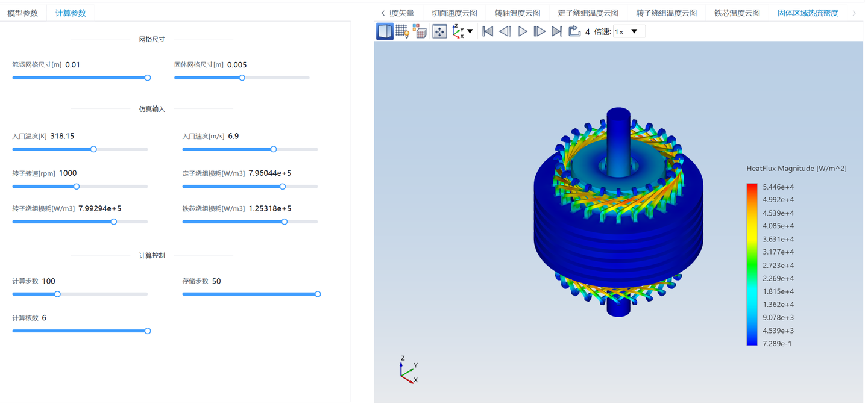Click the HeatFlux Magnitude legend title
This screenshot has width=868, height=407.
[796, 169]
